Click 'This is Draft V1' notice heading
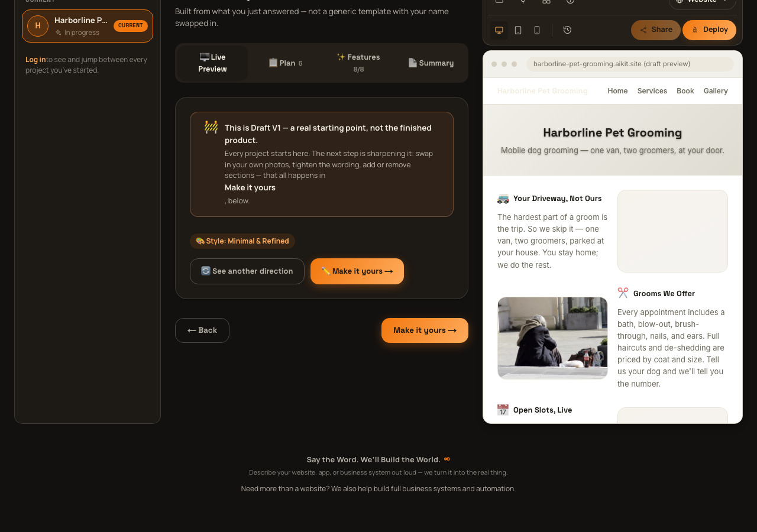Image resolution: width=757 pixels, height=532 pixels. (328, 134)
